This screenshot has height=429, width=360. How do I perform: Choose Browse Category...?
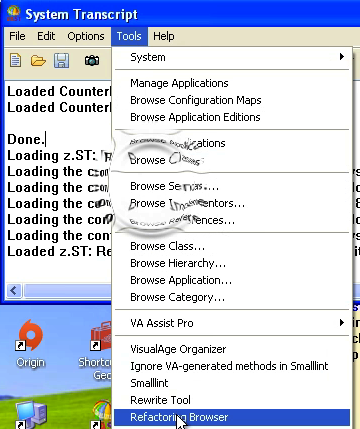point(232,297)
